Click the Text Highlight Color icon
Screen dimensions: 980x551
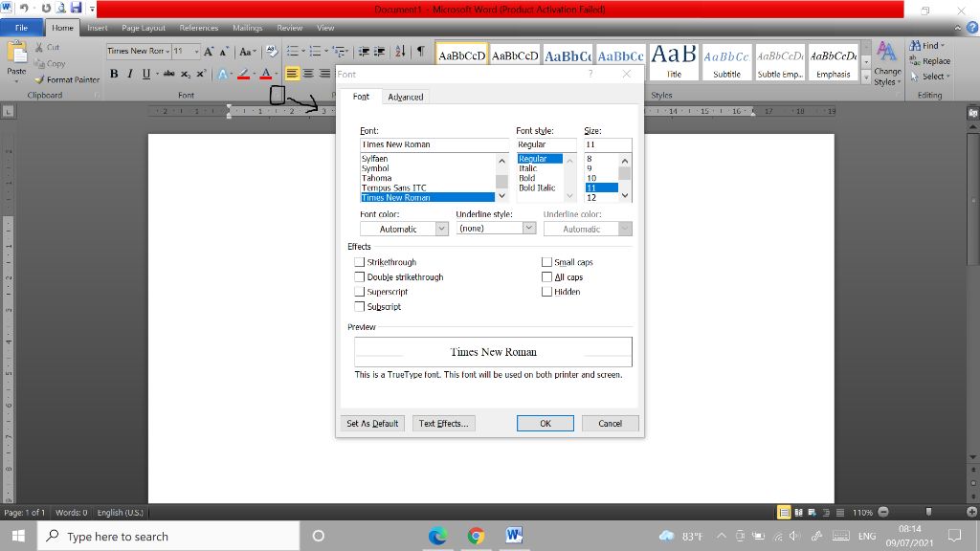point(243,74)
